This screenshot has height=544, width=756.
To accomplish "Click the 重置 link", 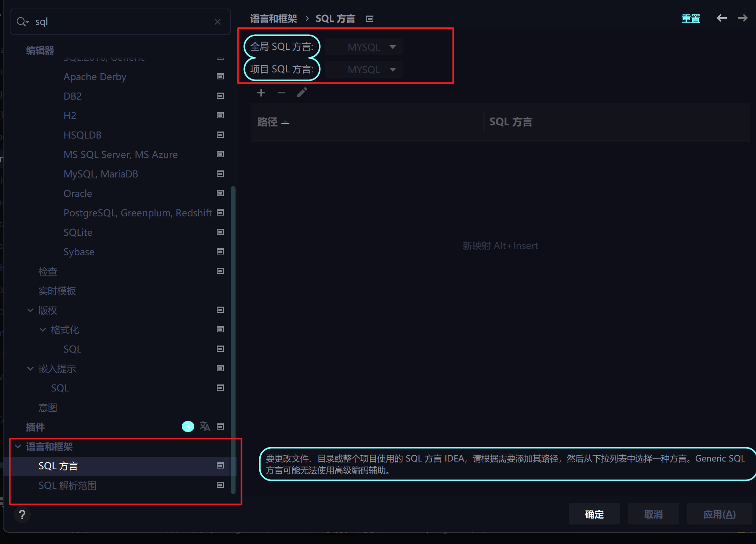I will pos(691,19).
